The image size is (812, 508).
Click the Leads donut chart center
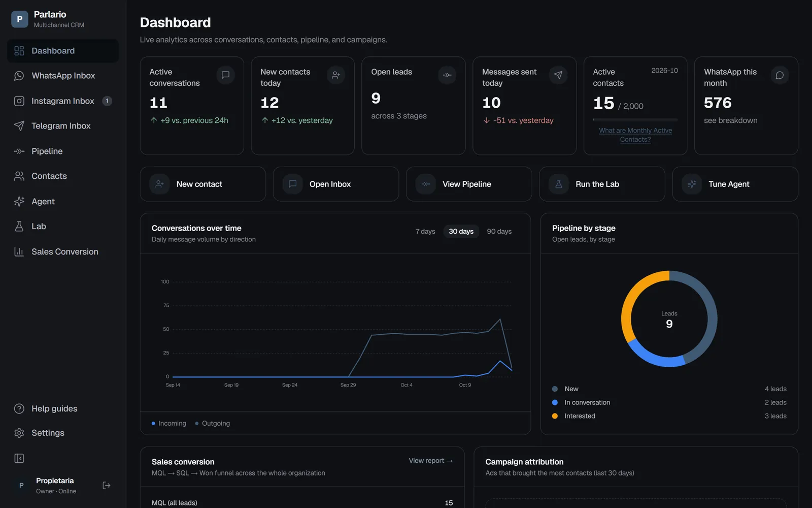pyautogui.click(x=669, y=320)
